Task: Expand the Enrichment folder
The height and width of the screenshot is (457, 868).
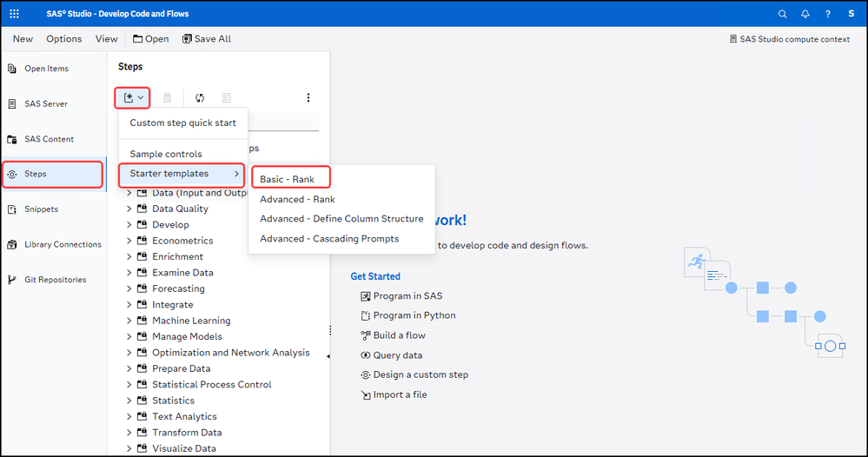Action: (x=129, y=256)
